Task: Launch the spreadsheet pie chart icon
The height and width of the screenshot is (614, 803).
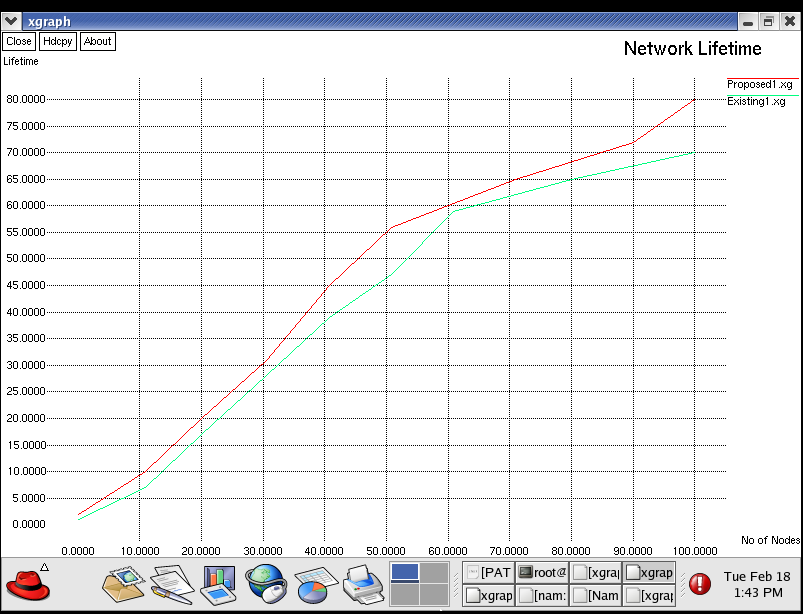Action: click(313, 584)
